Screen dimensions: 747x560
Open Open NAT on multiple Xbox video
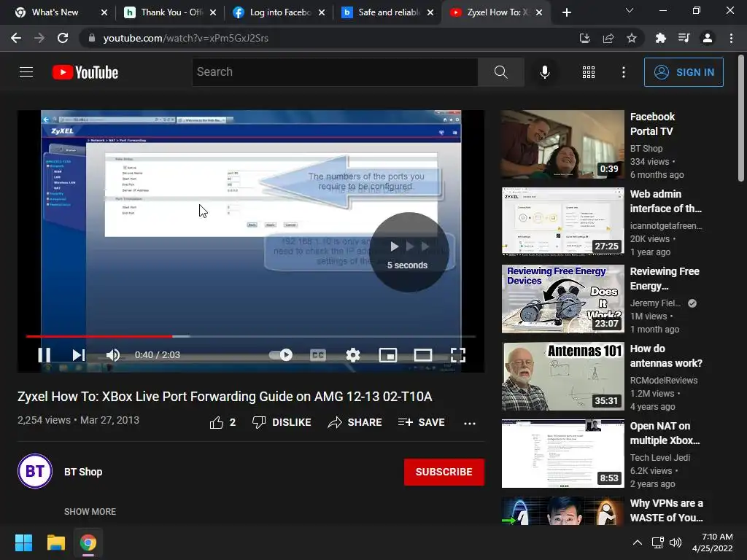pos(562,454)
